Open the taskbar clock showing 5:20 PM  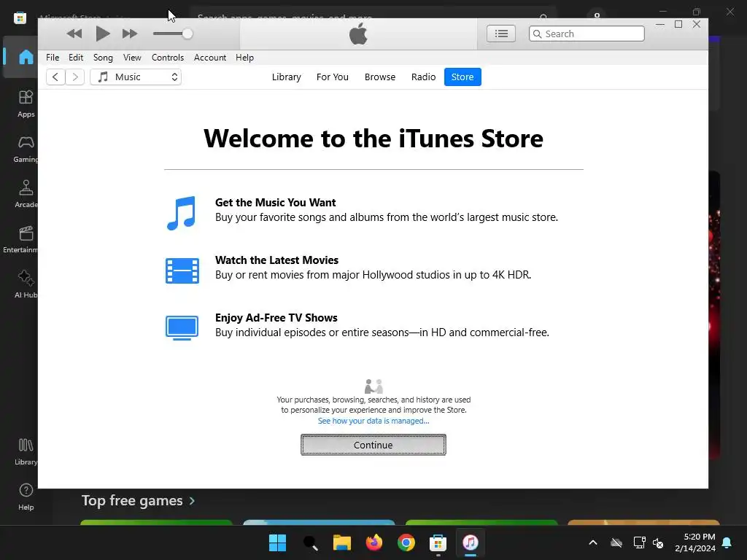[x=695, y=542]
